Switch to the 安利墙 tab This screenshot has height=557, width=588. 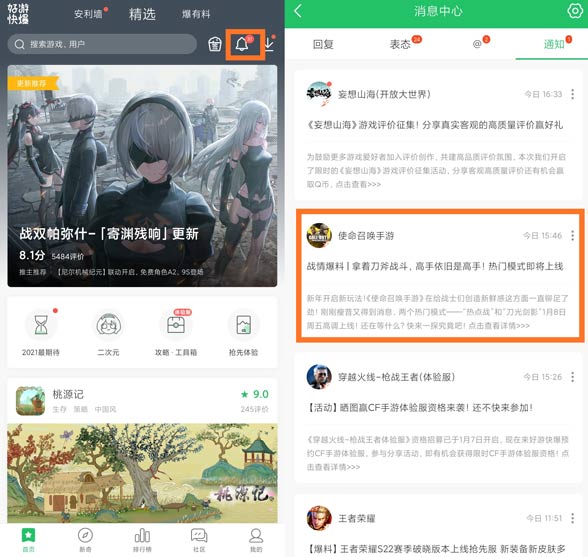tap(88, 14)
